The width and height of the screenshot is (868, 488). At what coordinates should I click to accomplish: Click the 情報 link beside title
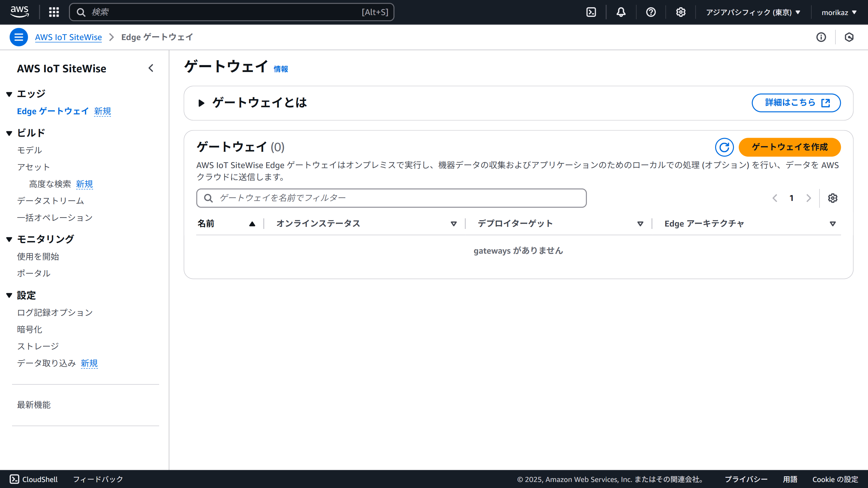[281, 69]
